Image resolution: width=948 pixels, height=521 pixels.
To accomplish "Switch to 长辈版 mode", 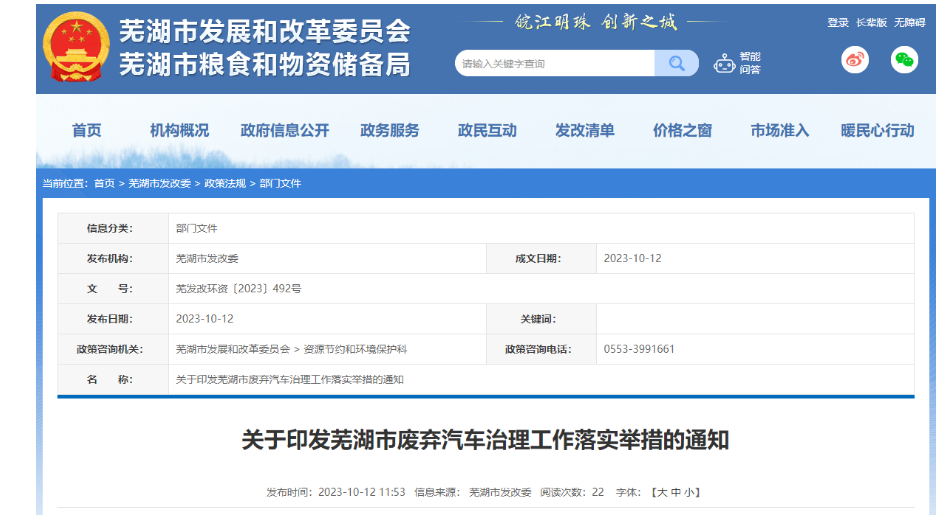I will click(870, 23).
